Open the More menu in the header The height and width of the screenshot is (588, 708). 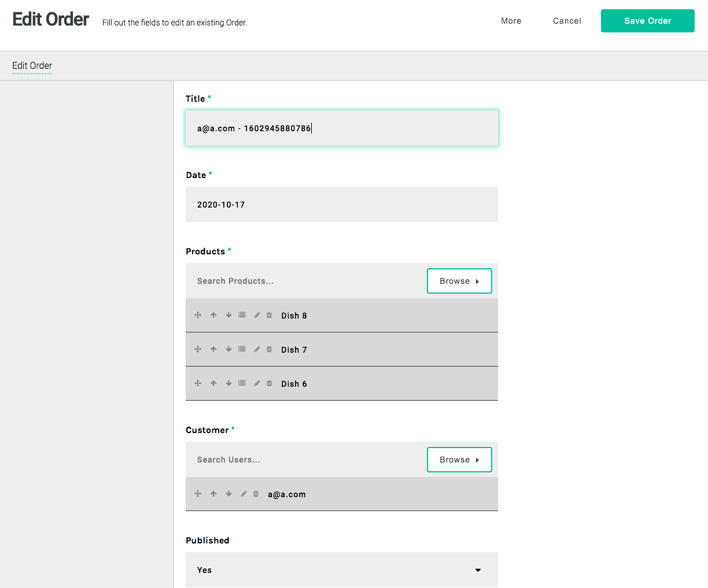coord(511,21)
